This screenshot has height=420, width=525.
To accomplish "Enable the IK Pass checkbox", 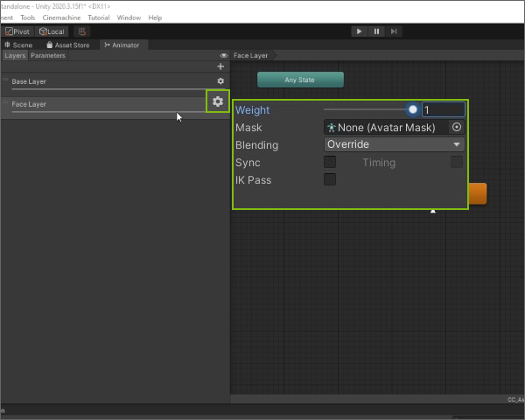I will tap(330, 179).
